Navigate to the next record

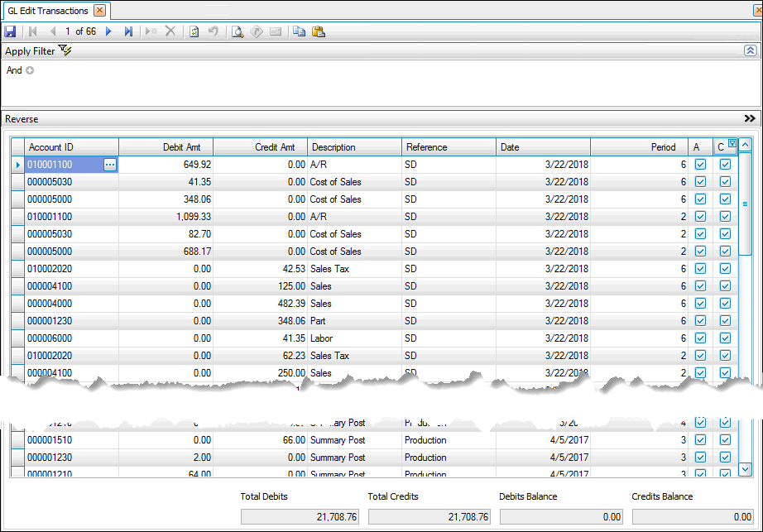point(108,31)
